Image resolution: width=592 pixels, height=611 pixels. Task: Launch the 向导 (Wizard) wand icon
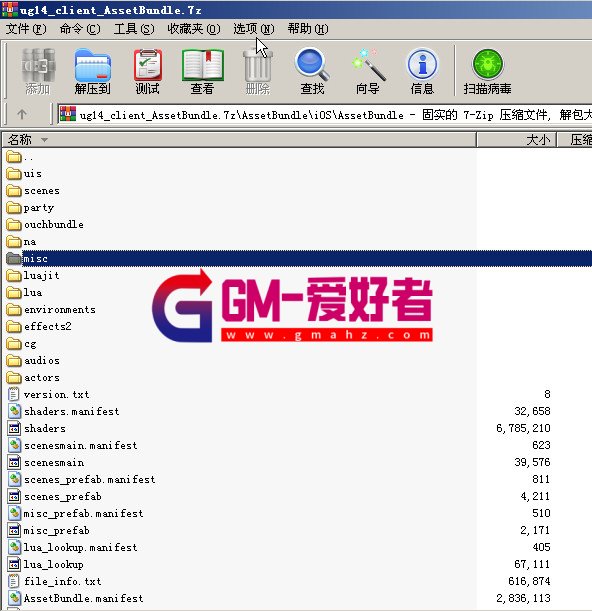368,71
